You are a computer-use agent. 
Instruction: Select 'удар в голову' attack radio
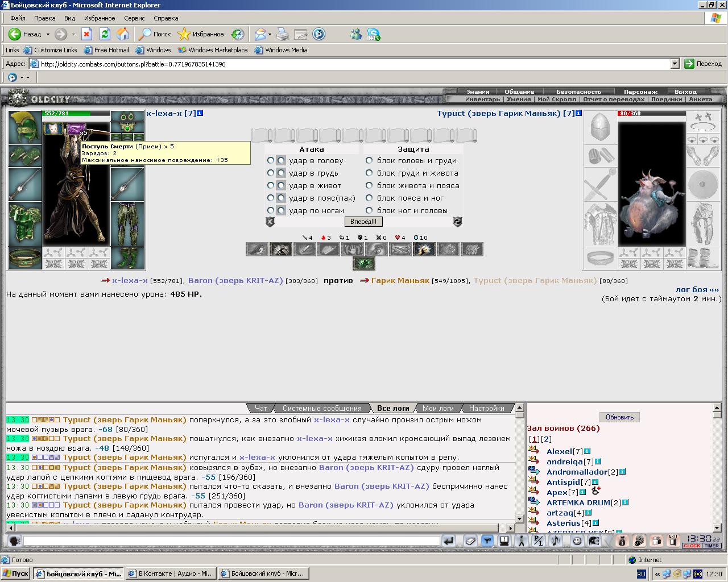pos(271,160)
